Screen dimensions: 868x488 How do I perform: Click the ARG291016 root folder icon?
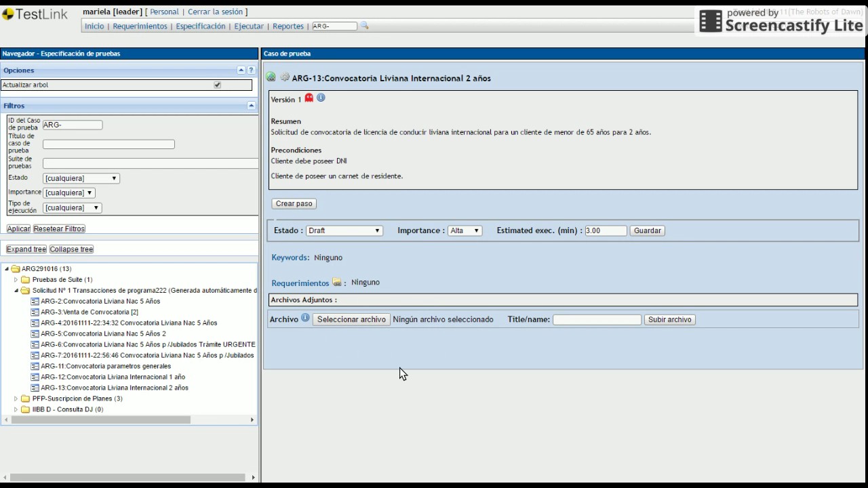[15, 268]
